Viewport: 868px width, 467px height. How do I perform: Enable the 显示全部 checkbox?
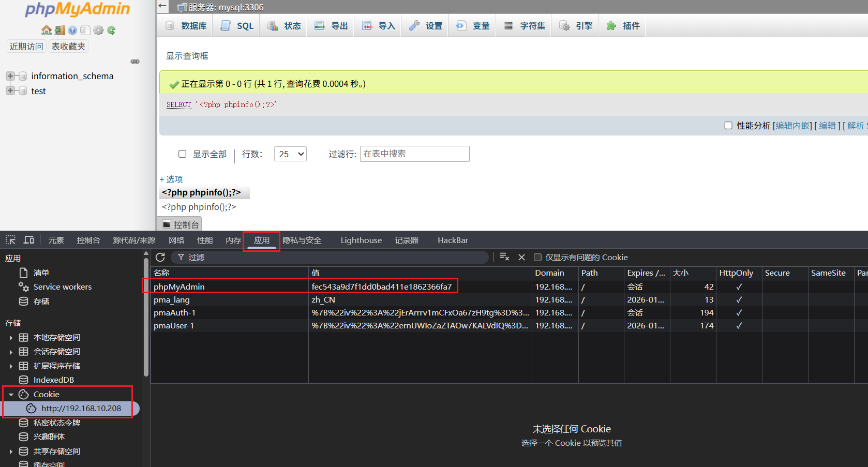pos(182,154)
